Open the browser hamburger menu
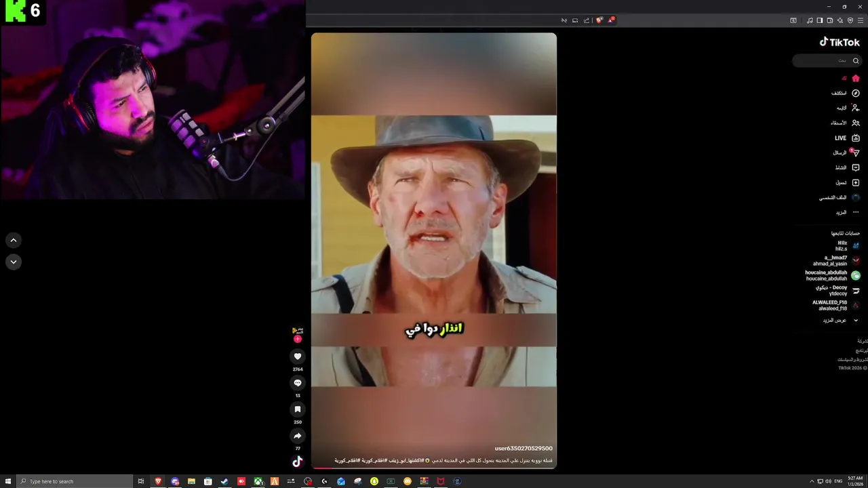868x488 pixels. click(x=861, y=20)
